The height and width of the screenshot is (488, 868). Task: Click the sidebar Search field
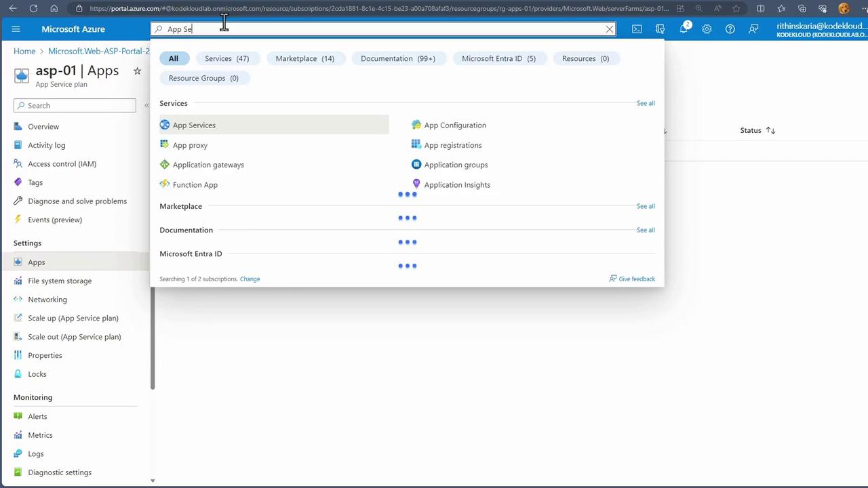(x=75, y=106)
